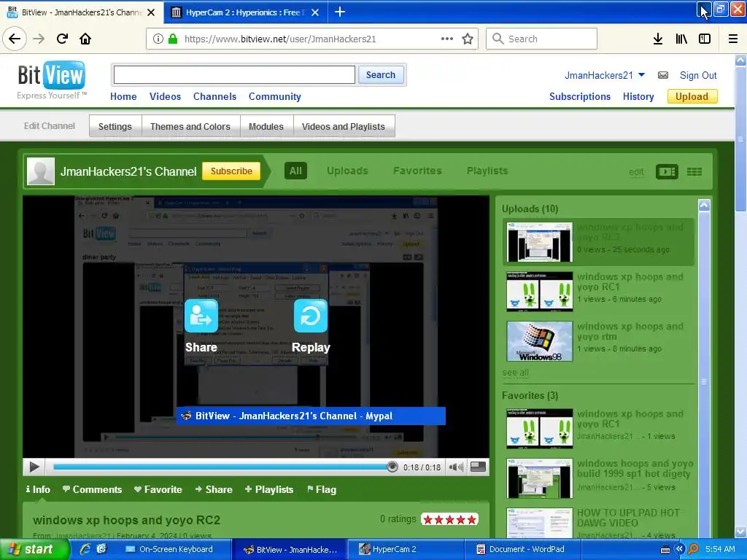Bookmark this page with the star icon
The height and width of the screenshot is (560, 747).
point(468,39)
